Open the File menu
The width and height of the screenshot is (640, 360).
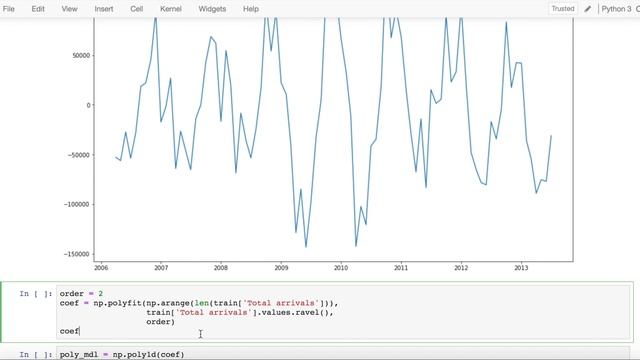[9, 9]
